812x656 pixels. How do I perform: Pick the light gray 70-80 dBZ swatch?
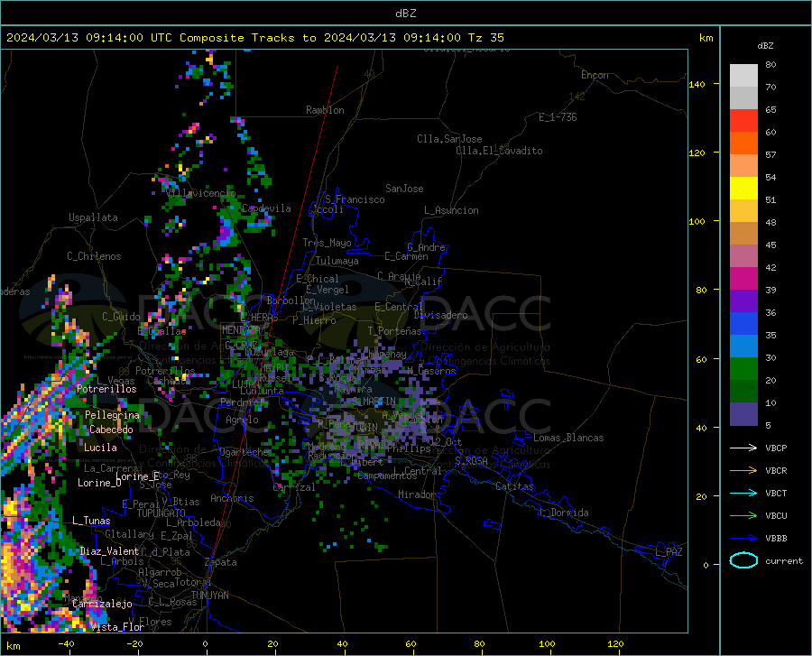coord(743,76)
